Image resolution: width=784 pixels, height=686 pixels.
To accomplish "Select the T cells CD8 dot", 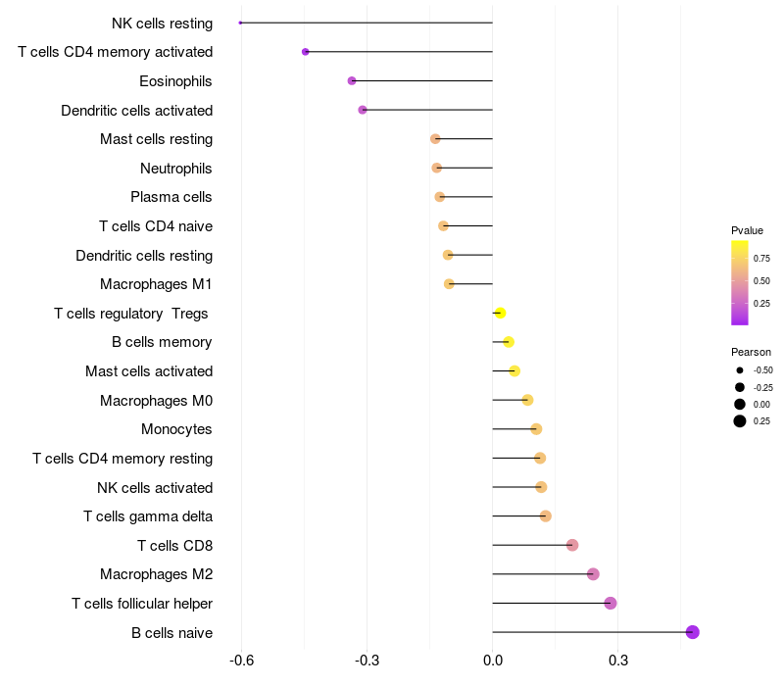I will coord(572,545).
